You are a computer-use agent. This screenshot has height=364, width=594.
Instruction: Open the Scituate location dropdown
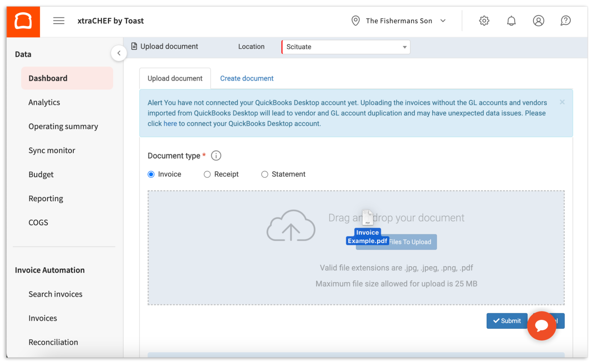[404, 47]
